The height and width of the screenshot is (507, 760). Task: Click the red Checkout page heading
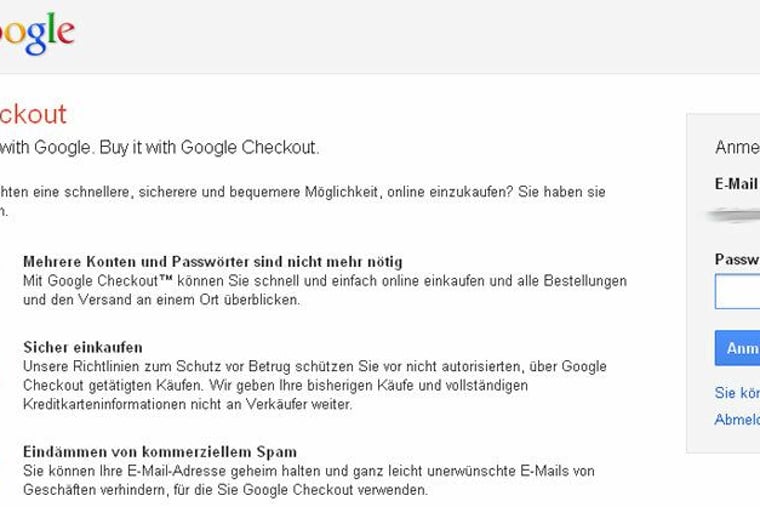tap(33, 114)
